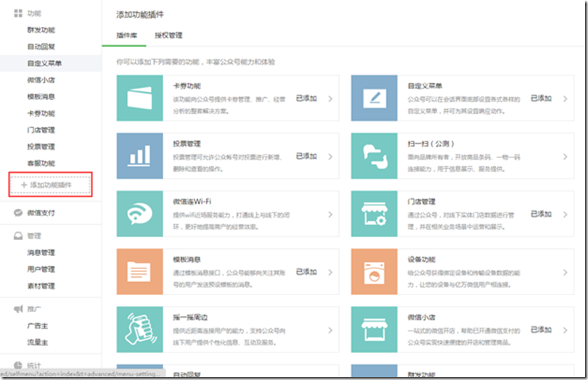Click 已添加 status on 投票管理 card

point(306,156)
